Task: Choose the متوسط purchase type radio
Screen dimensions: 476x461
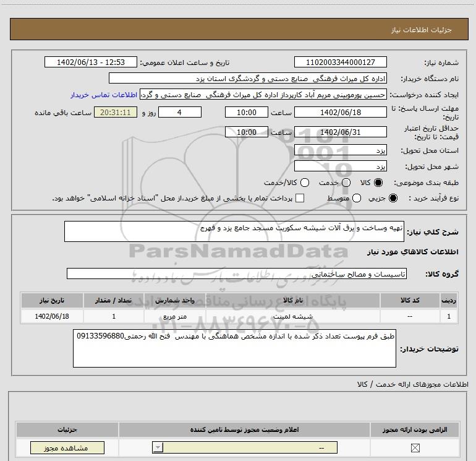Action: pyautogui.click(x=357, y=198)
